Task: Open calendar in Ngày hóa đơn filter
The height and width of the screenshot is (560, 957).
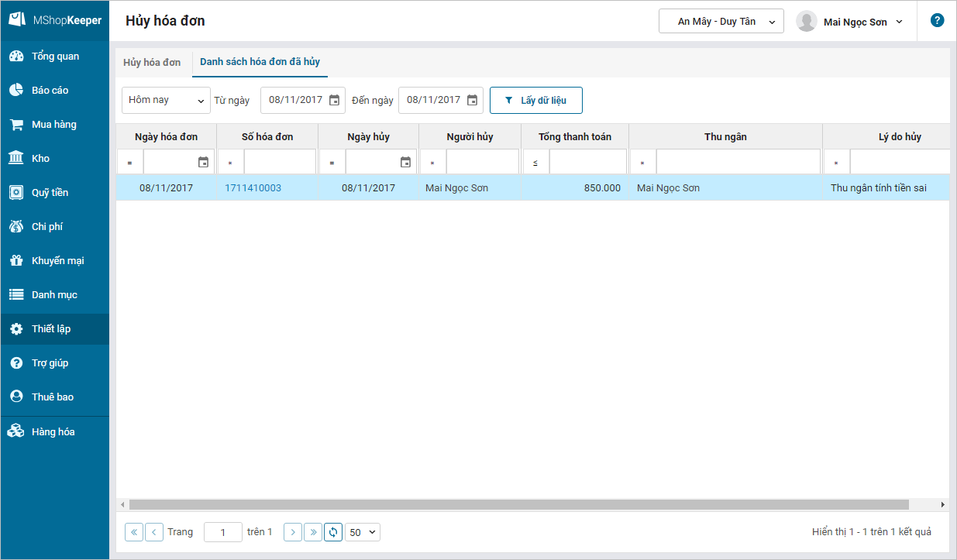Action: 203,162
